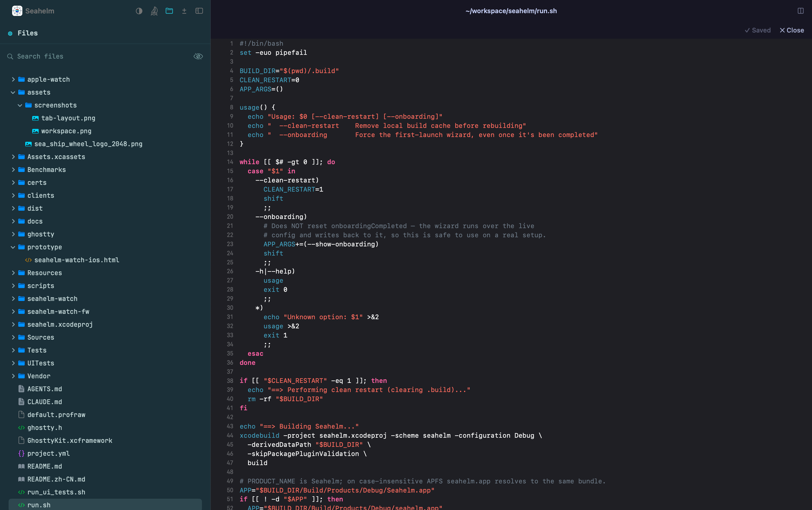Select sea_ship_wheel_logo_2048.png
The width and height of the screenshot is (812, 510).
(x=88, y=144)
